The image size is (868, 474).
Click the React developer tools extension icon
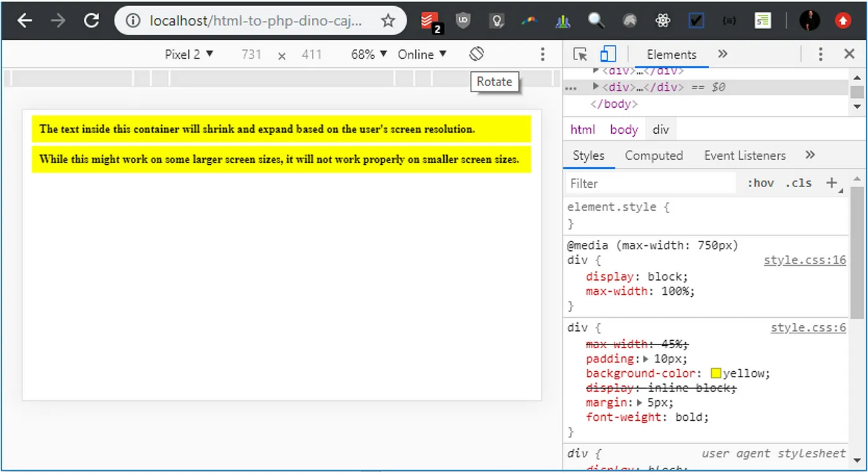coord(663,20)
